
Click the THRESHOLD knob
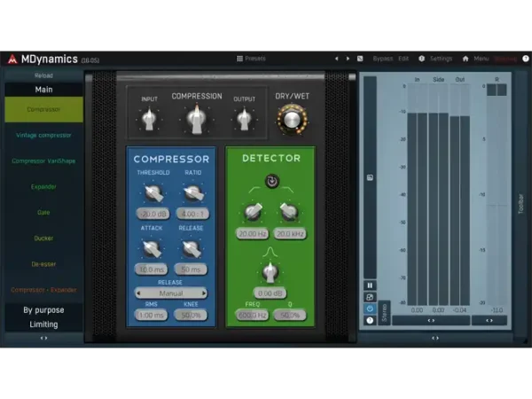[153, 193]
